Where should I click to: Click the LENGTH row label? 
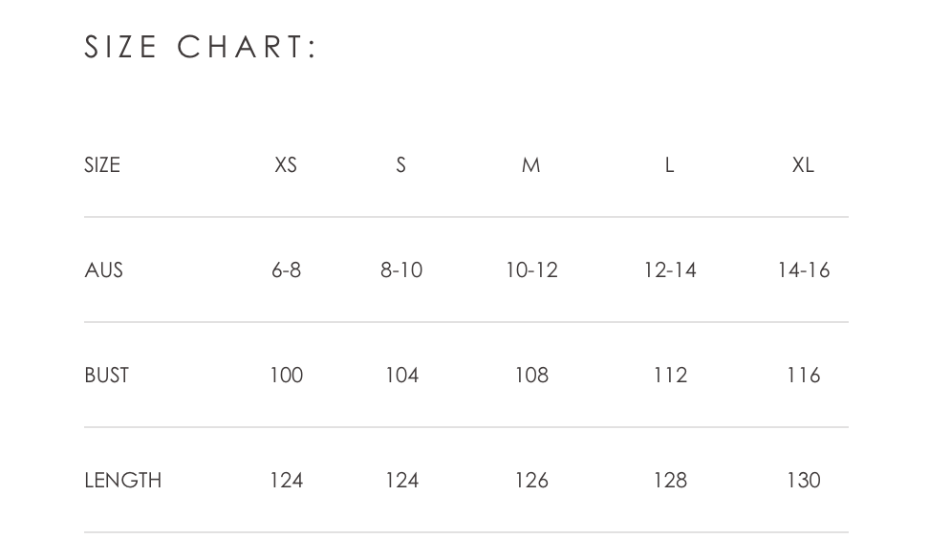pyautogui.click(x=122, y=480)
